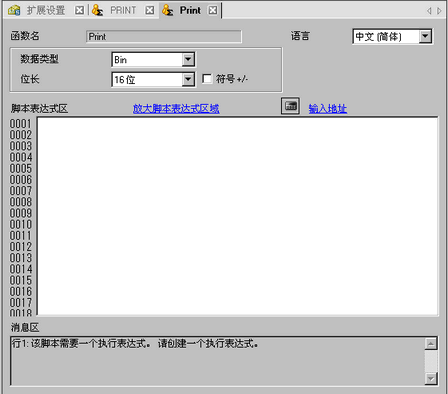The height and width of the screenshot is (394, 448).
Task: Click the 扩展设置 tab icon
Action: click(14, 10)
